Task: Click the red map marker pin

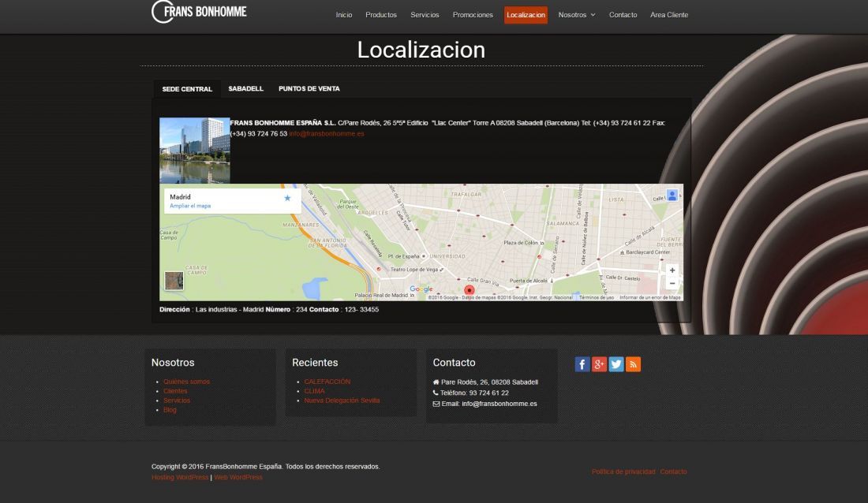Action: (470, 290)
